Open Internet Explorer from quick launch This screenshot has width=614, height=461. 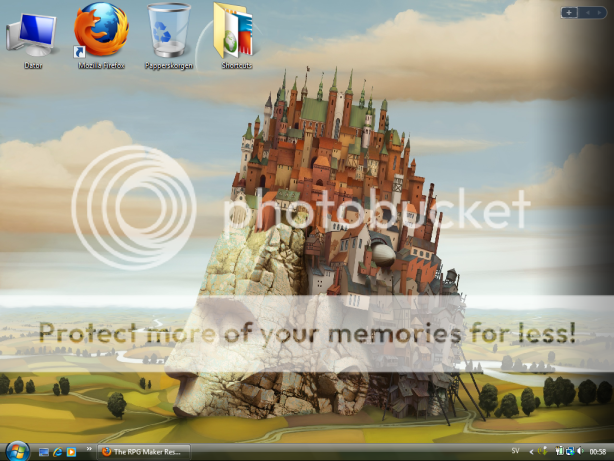pos(57,452)
